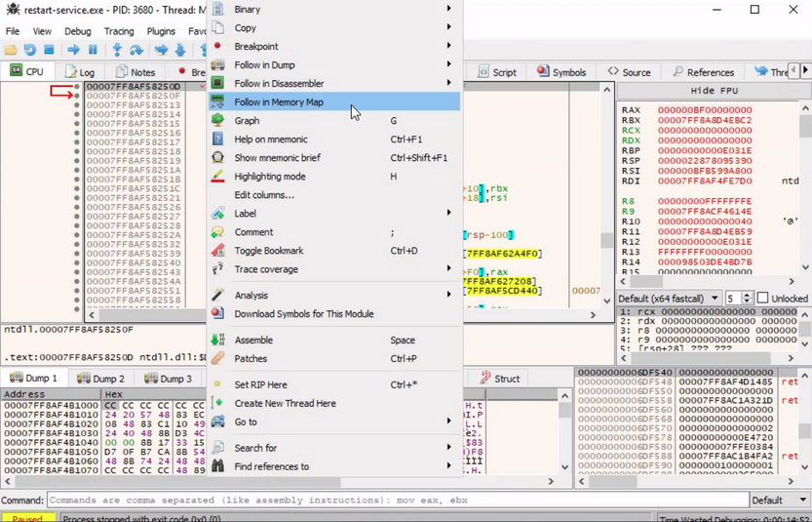Enable the Unlocked checkbox

(x=762, y=298)
